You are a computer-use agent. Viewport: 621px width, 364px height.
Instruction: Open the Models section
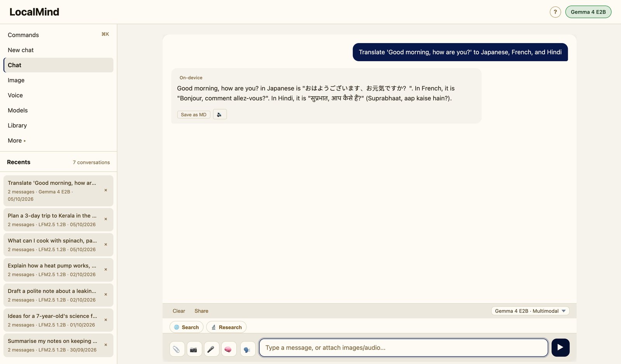coord(58,110)
